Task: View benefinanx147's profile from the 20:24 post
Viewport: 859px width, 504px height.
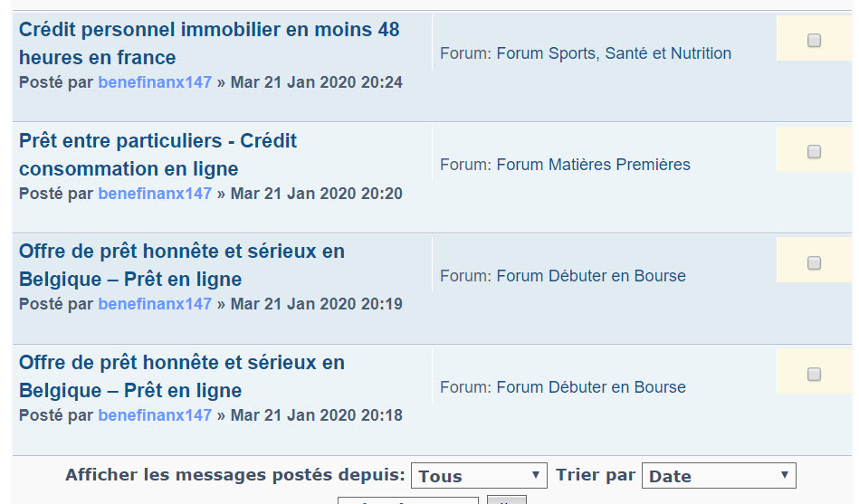Action: (155, 82)
